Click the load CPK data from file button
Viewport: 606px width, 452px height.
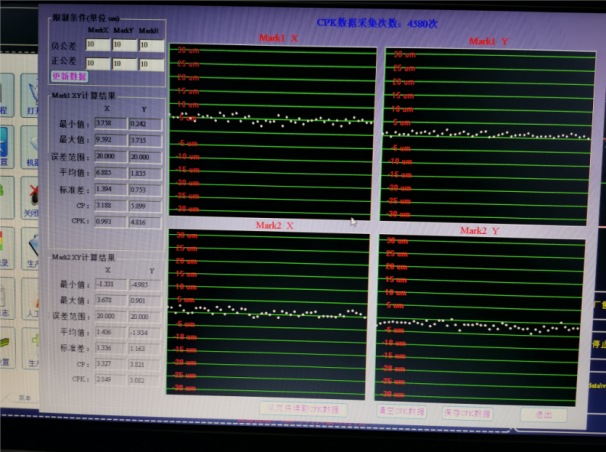(x=305, y=409)
